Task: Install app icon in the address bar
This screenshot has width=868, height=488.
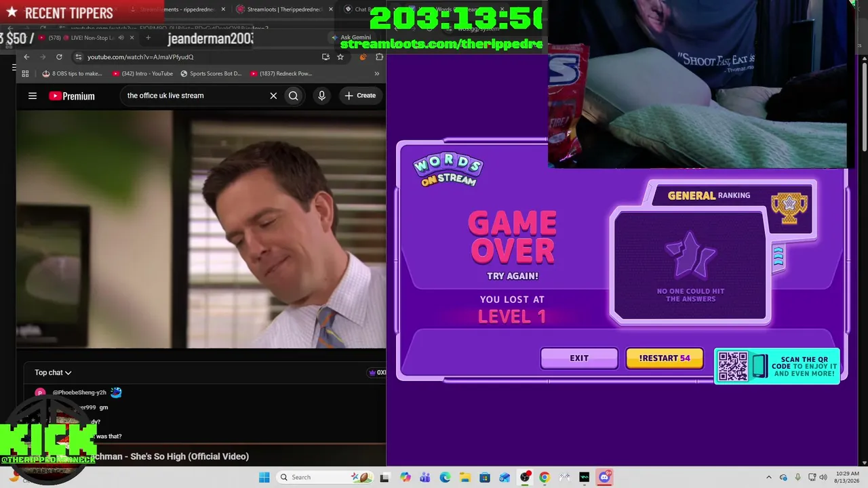Action: click(325, 57)
